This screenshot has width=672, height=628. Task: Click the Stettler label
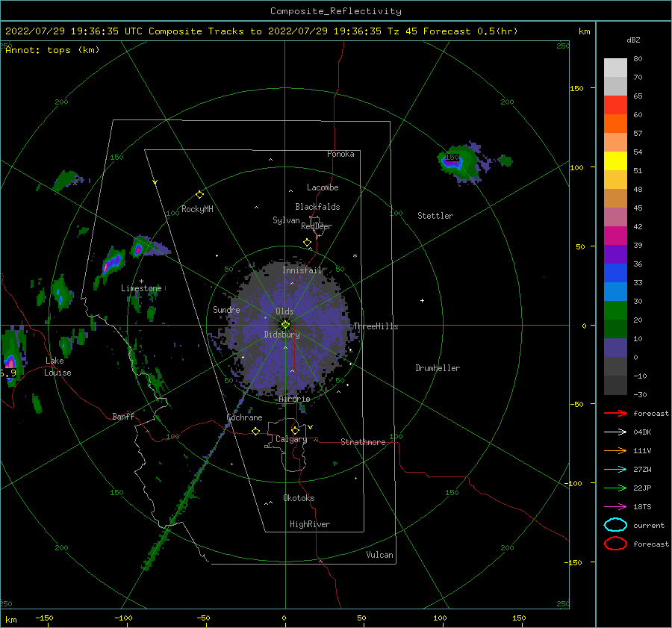[435, 216]
